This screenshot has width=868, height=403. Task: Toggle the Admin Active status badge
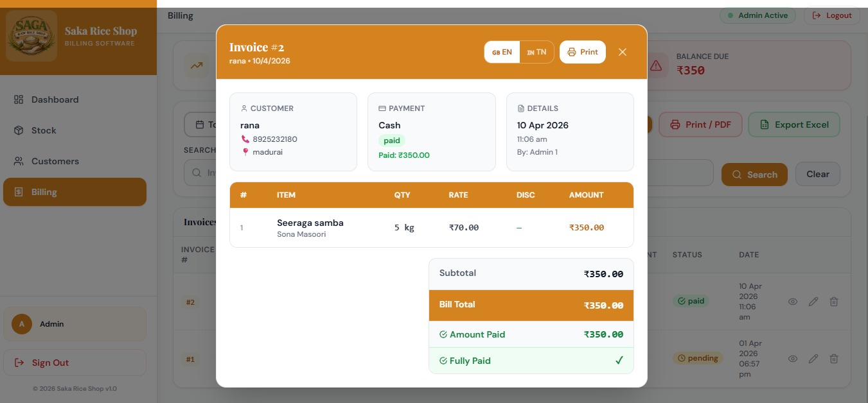click(x=757, y=15)
